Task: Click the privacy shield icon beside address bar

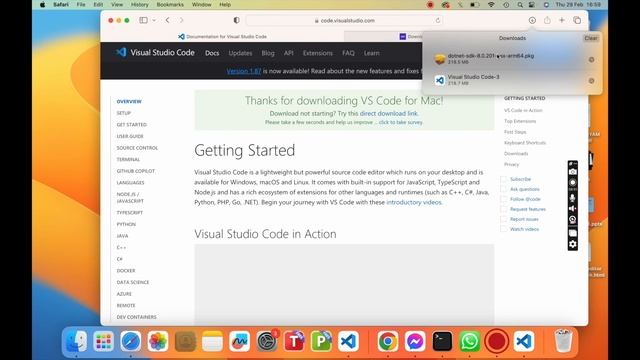Action: (x=236, y=20)
